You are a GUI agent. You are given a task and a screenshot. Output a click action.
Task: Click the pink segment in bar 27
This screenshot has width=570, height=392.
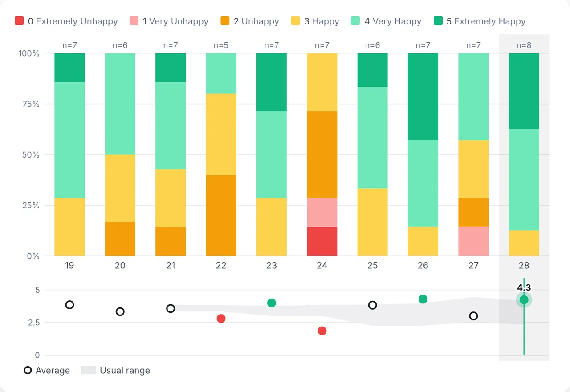point(473,242)
